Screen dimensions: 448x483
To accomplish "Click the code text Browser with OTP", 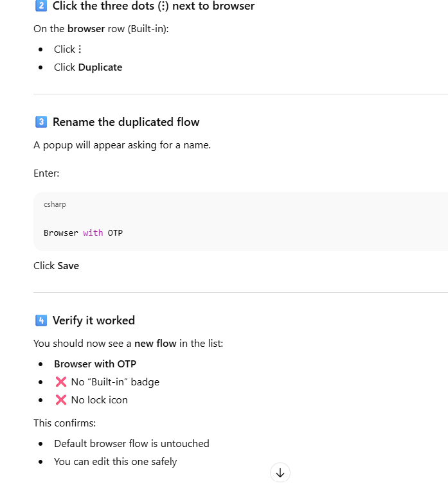I will pyautogui.click(x=83, y=233).
